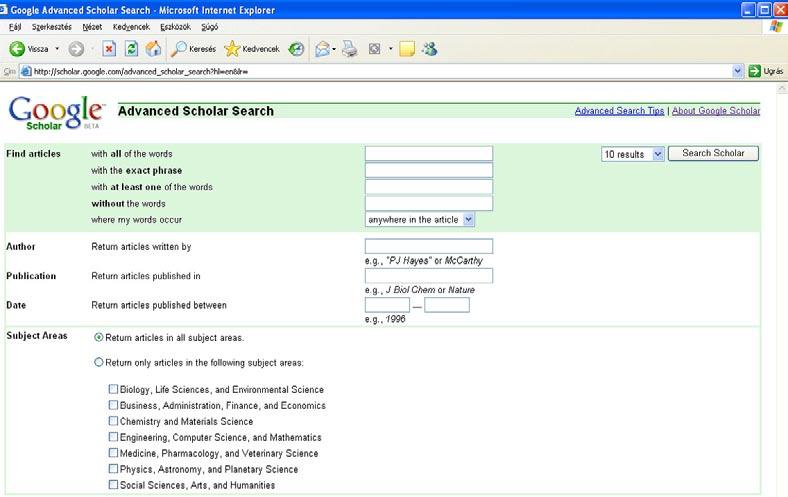The height and width of the screenshot is (497, 788).
Task: Check Business, Administration, Finance, and Economics
Action: 113,405
